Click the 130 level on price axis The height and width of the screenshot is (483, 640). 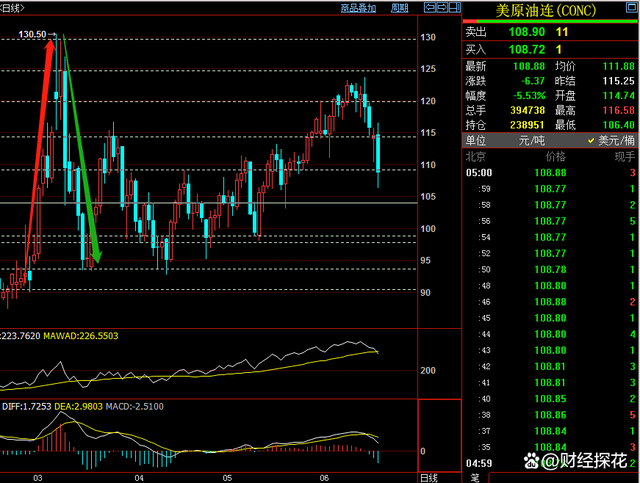428,37
